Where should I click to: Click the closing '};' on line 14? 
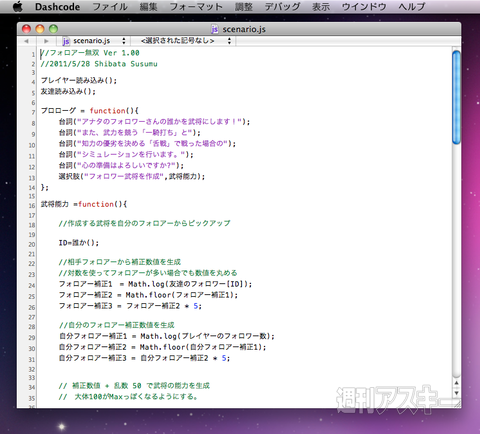point(44,187)
